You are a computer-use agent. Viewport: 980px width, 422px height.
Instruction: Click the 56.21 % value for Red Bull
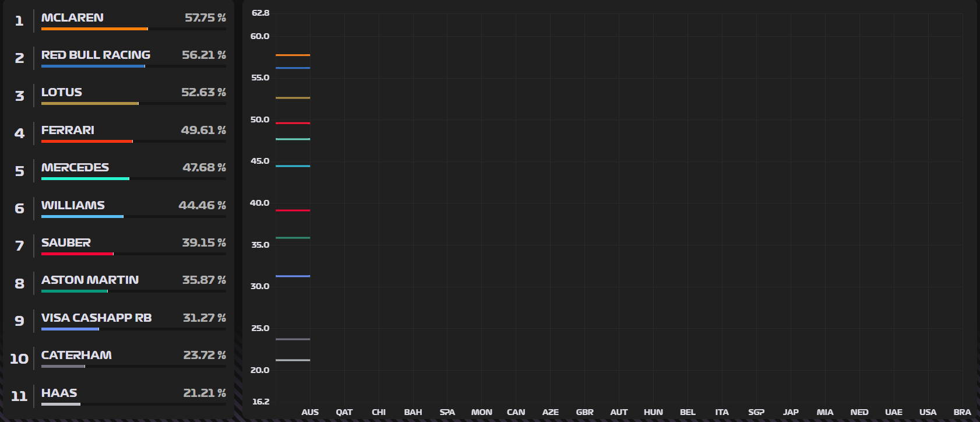pyautogui.click(x=204, y=55)
